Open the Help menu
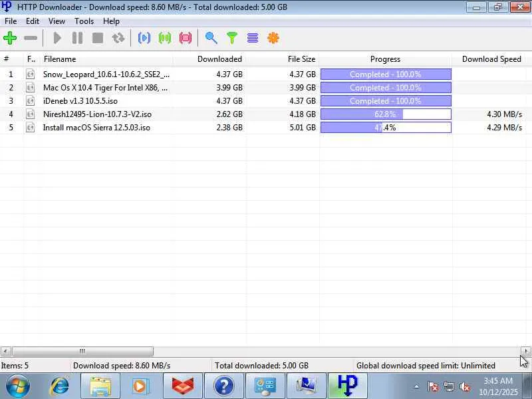Viewport: 532px width, 399px height. point(111,21)
